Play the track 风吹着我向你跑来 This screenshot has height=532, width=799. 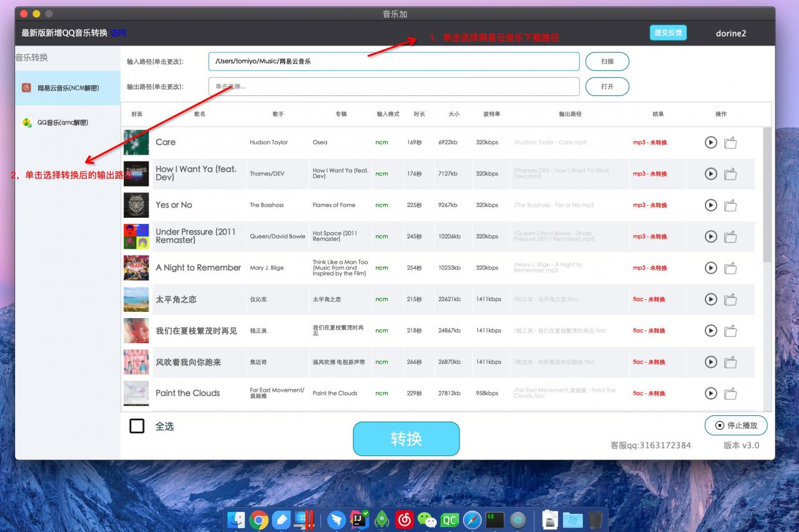(x=710, y=362)
